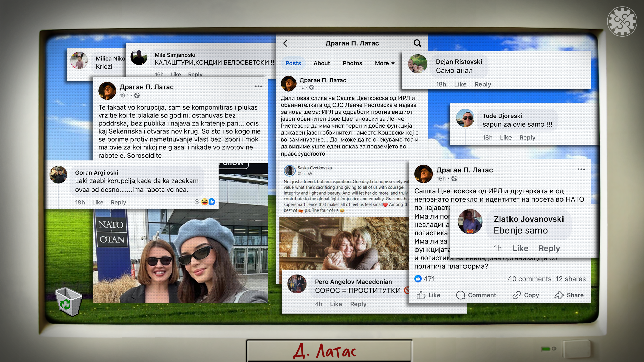Open the Recycle Bin desktop icon
644x362 pixels.
pyautogui.click(x=68, y=301)
